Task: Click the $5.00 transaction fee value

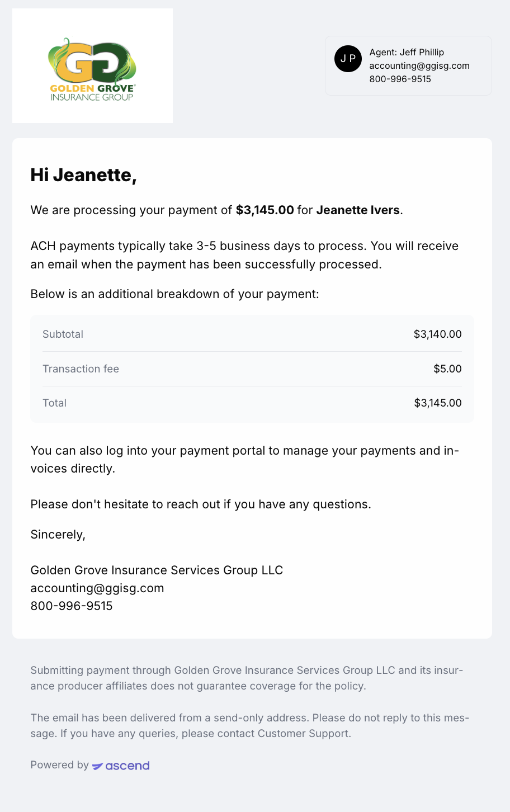Action: [x=447, y=369]
